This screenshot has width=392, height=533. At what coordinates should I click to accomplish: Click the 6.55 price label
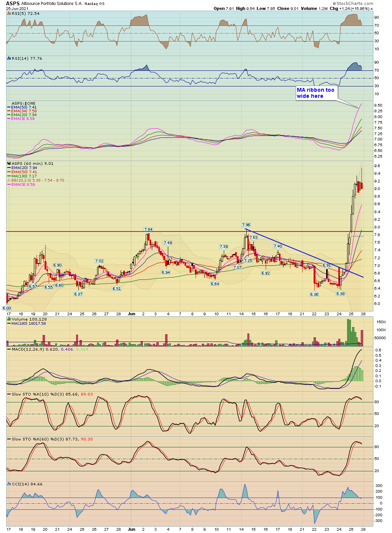48,287
